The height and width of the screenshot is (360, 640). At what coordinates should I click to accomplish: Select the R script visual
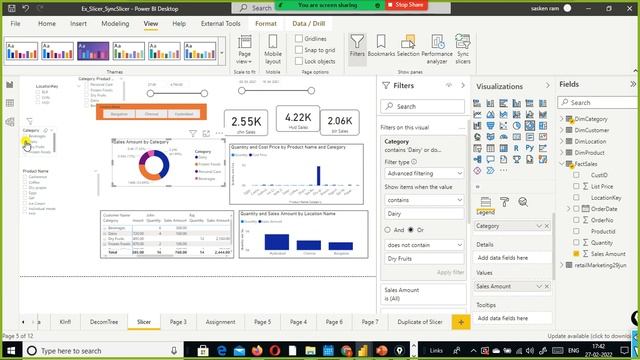pyautogui.click(x=517, y=148)
